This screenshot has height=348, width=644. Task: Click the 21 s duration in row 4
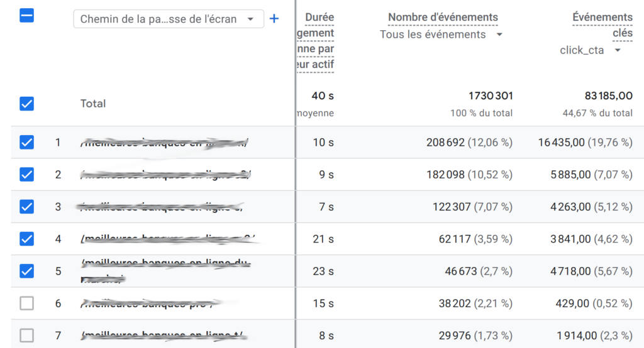pos(323,239)
